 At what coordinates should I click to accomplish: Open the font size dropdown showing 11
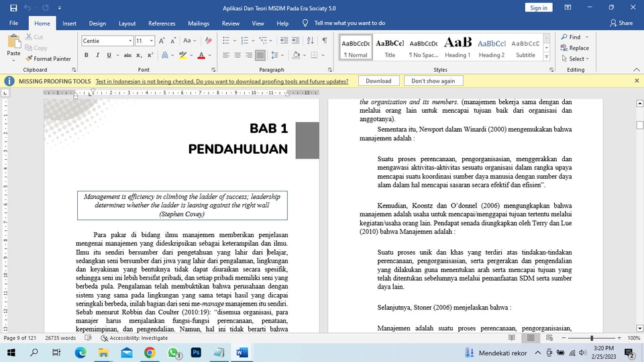152,41
